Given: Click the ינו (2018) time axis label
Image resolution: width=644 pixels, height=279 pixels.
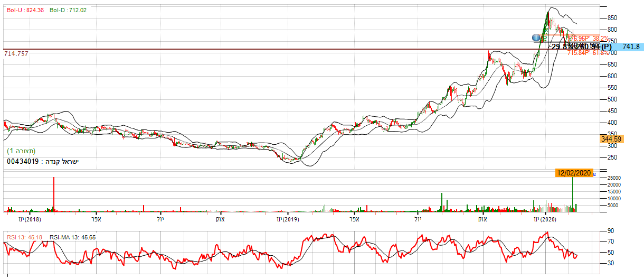Looking at the screenshot, I should [30, 219].
